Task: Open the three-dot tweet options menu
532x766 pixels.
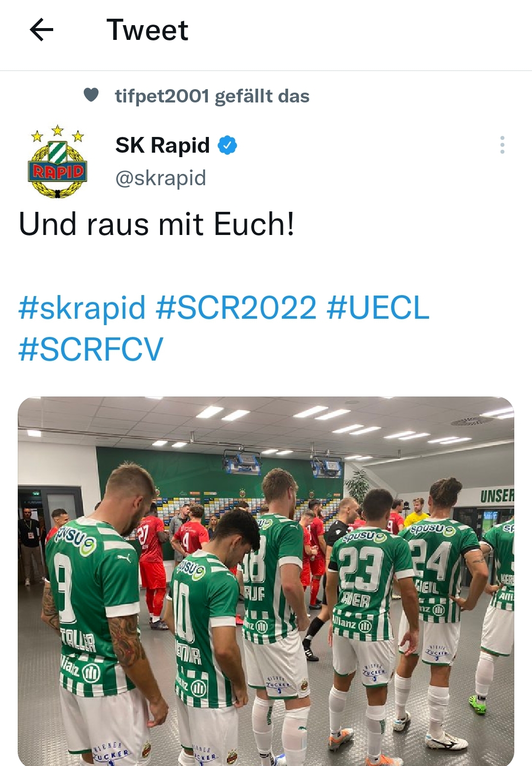Action: pyautogui.click(x=502, y=145)
